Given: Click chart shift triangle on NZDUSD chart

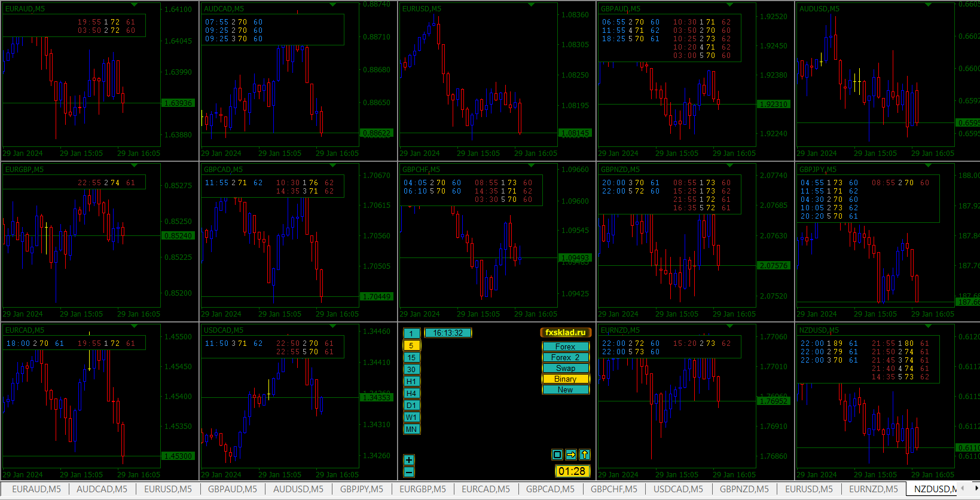Looking at the screenshot, I should 928,326.
